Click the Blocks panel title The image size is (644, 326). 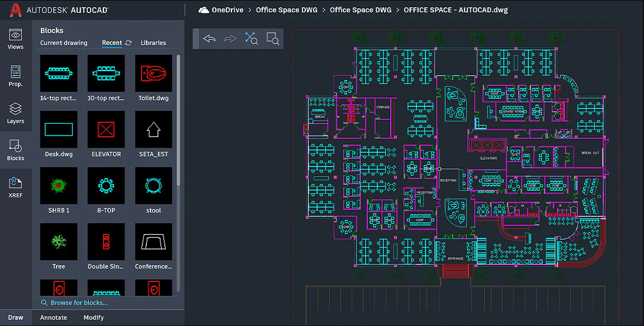tap(52, 30)
